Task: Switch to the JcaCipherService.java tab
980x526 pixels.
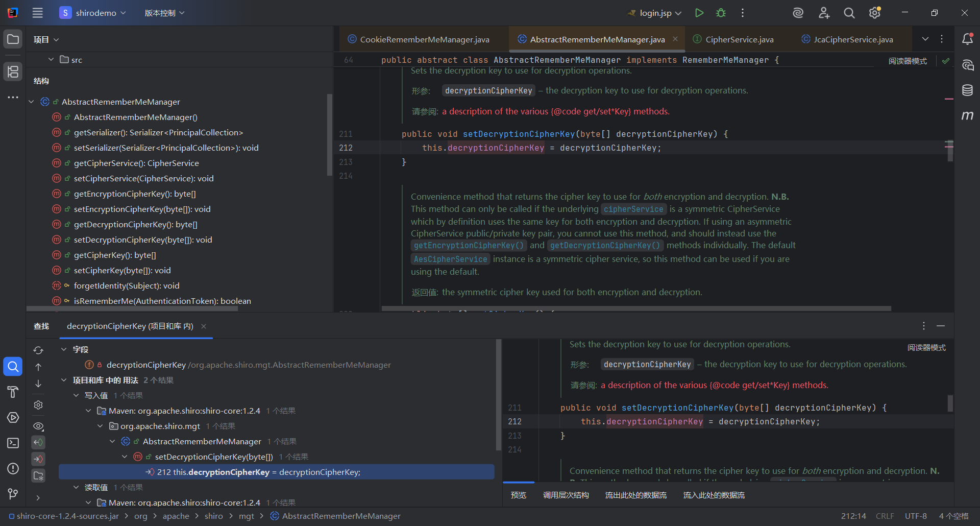Action: coord(853,39)
